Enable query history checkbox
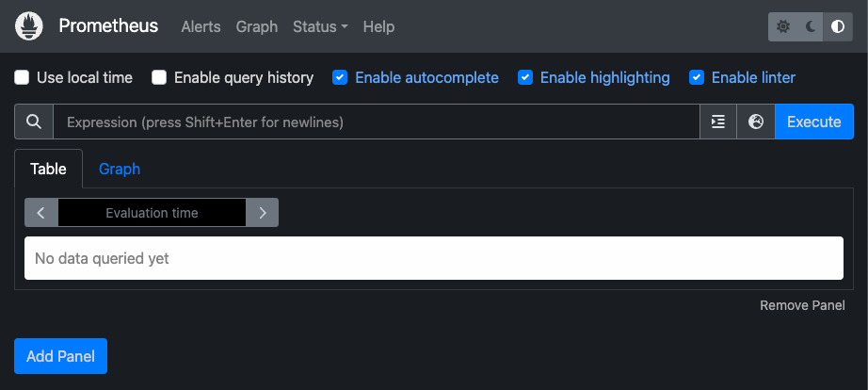The width and height of the screenshot is (868, 390). click(159, 77)
